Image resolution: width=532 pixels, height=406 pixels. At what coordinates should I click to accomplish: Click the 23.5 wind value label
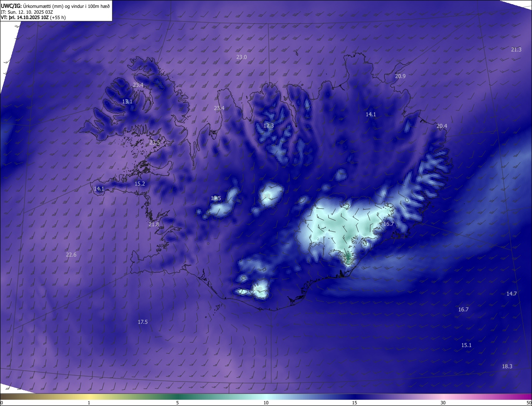point(155,142)
